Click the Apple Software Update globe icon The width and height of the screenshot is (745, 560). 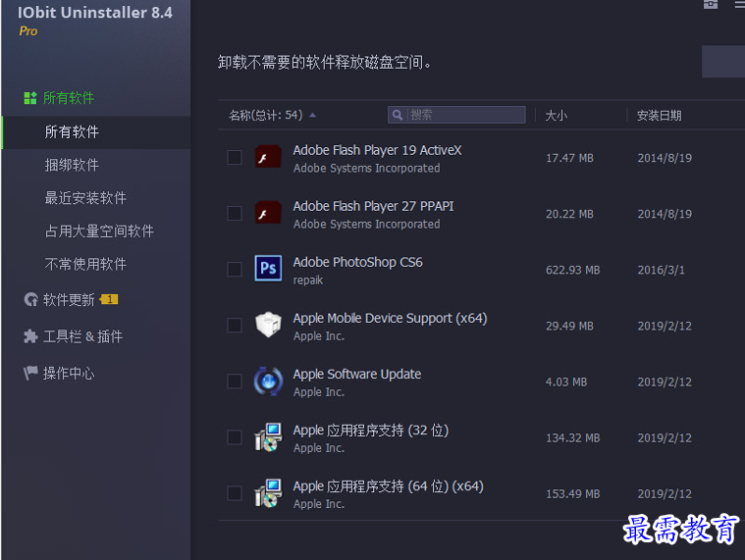point(268,382)
